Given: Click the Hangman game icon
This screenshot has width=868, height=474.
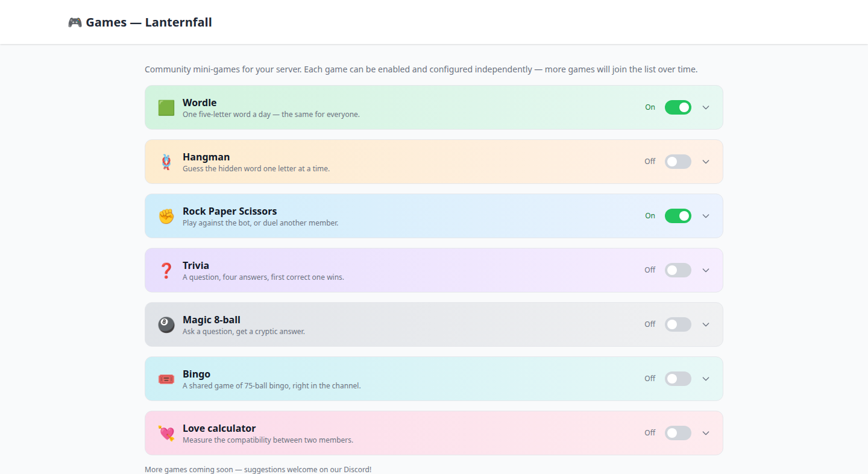Looking at the screenshot, I should point(166,162).
